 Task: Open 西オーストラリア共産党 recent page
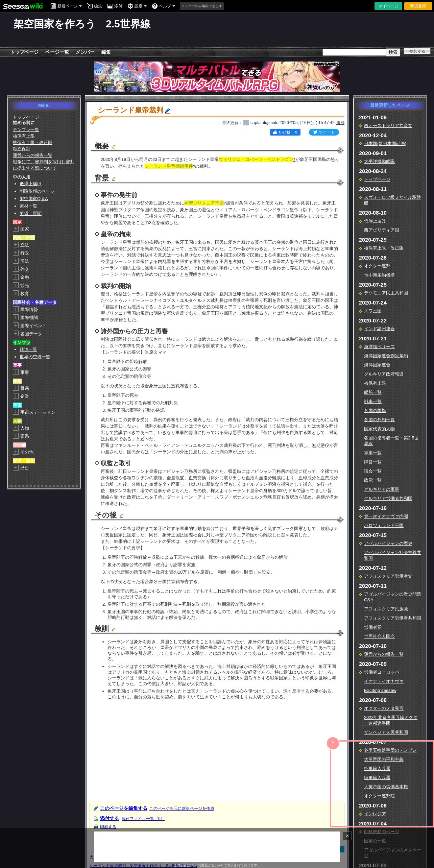(x=388, y=126)
